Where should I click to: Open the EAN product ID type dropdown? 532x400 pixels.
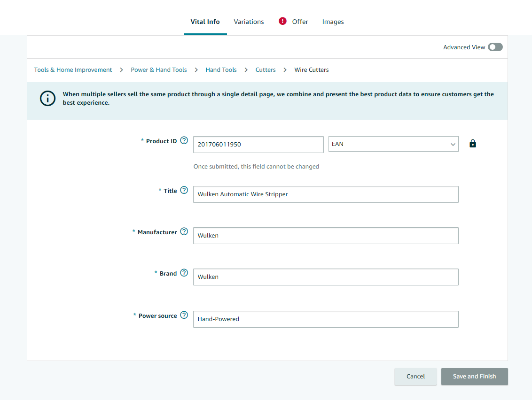point(393,144)
